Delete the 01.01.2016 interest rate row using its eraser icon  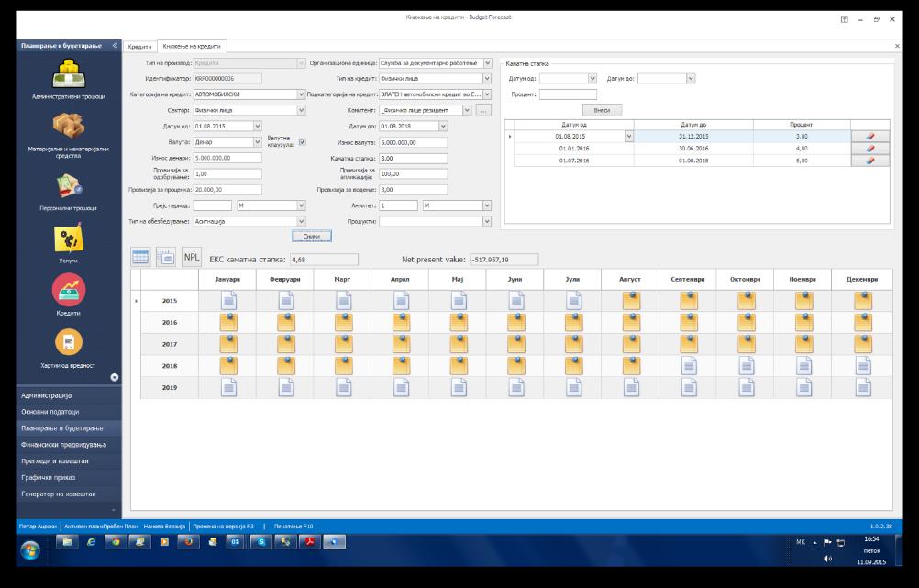coord(869,148)
